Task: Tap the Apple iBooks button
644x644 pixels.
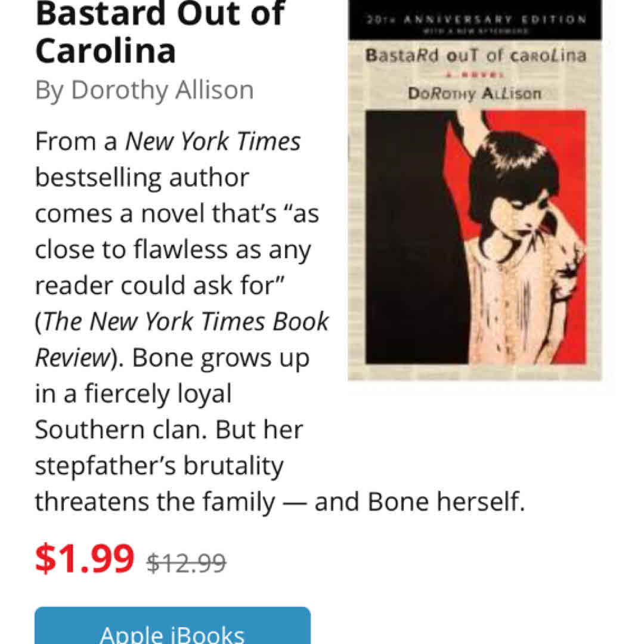Action: 172,629
